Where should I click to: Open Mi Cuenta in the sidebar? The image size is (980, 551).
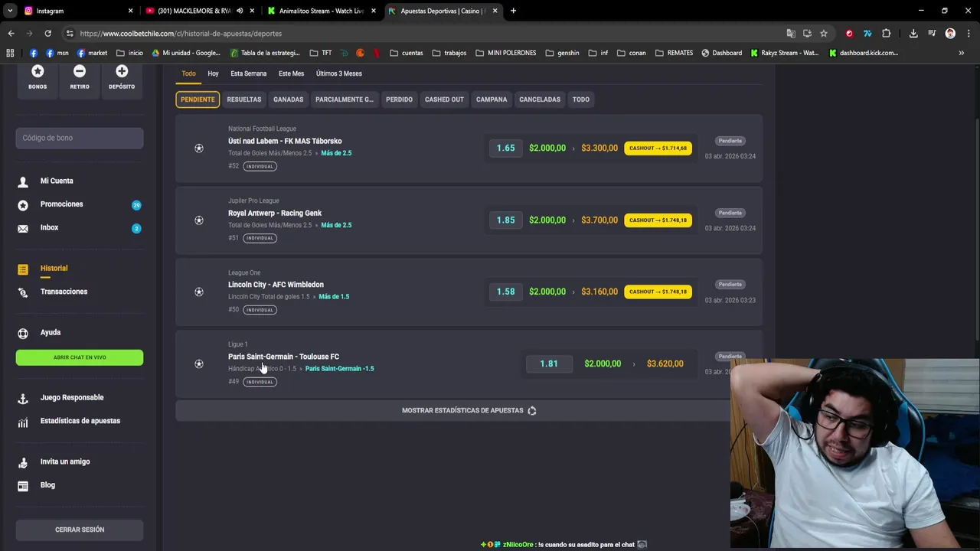point(57,181)
